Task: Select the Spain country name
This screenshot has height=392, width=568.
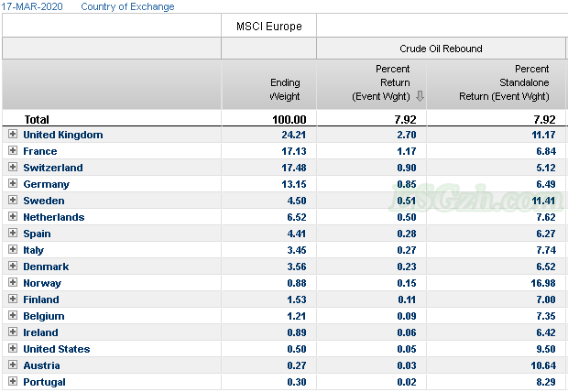Action: pos(37,234)
